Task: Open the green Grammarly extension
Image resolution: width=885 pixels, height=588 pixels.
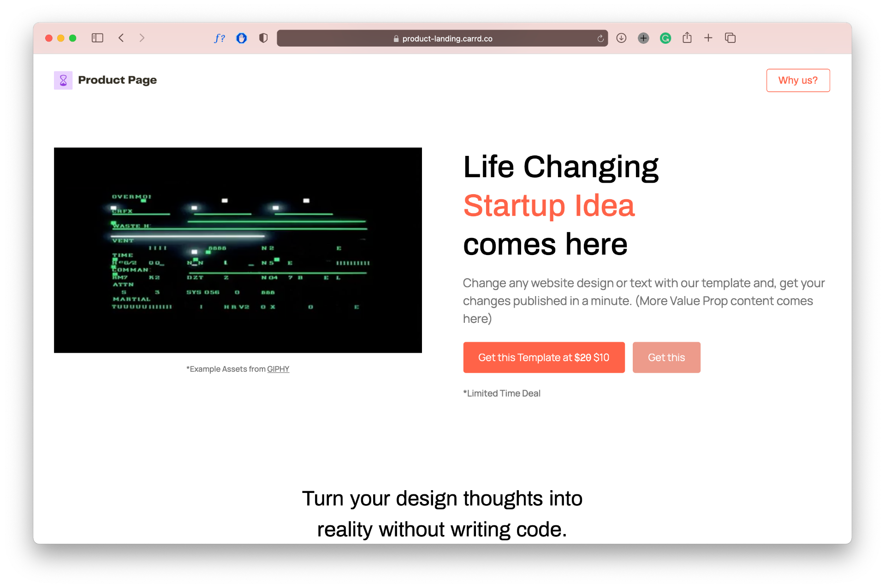Action: point(665,38)
